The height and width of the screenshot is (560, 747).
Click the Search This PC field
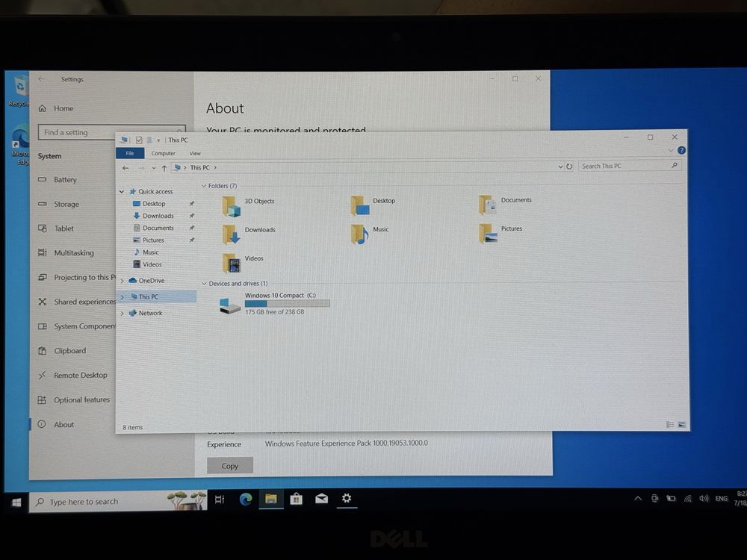point(630,167)
